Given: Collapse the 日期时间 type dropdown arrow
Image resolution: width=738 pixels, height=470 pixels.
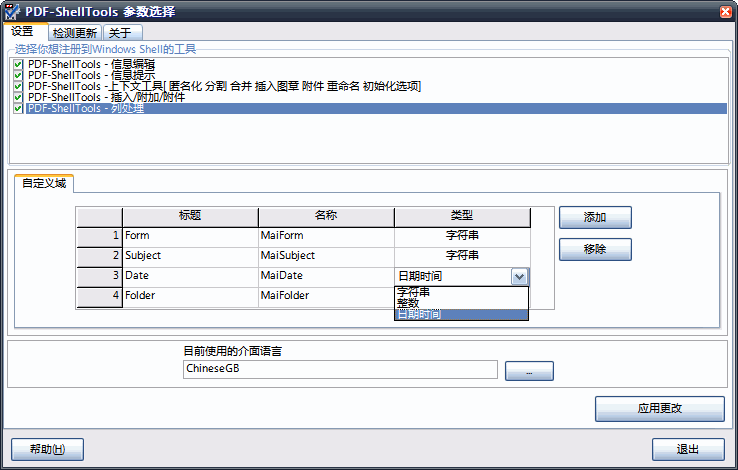Looking at the screenshot, I should [x=519, y=277].
